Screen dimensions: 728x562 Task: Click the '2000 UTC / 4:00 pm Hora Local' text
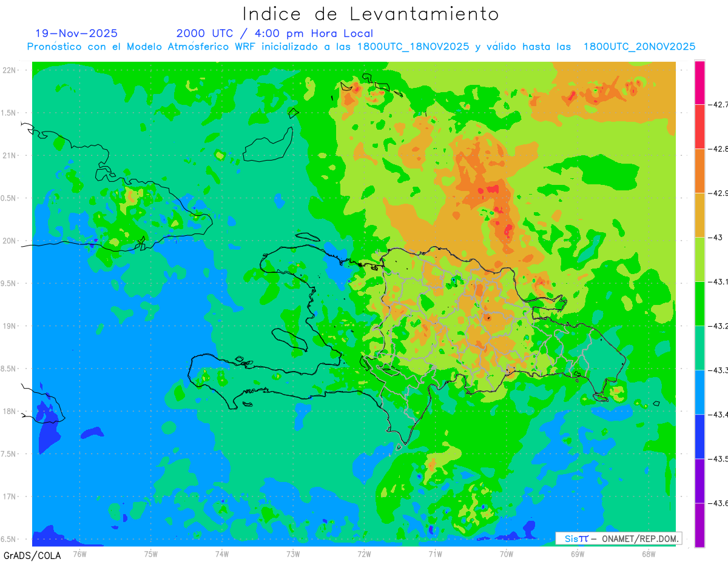pyautogui.click(x=275, y=33)
